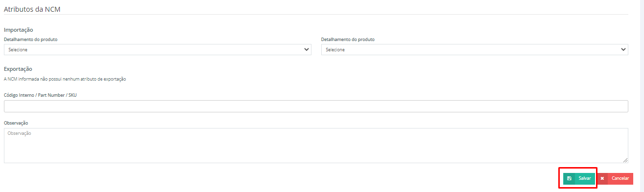Click inside the Observação text area

(316, 146)
